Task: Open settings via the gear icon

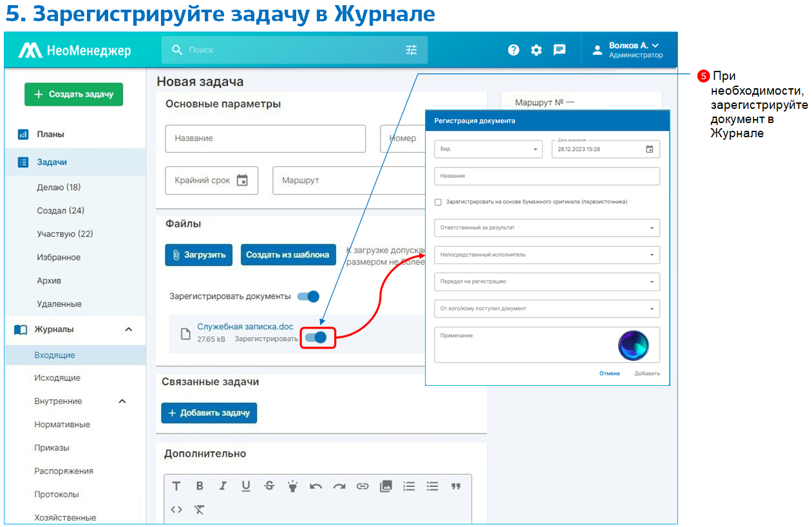Action: pyautogui.click(x=536, y=50)
